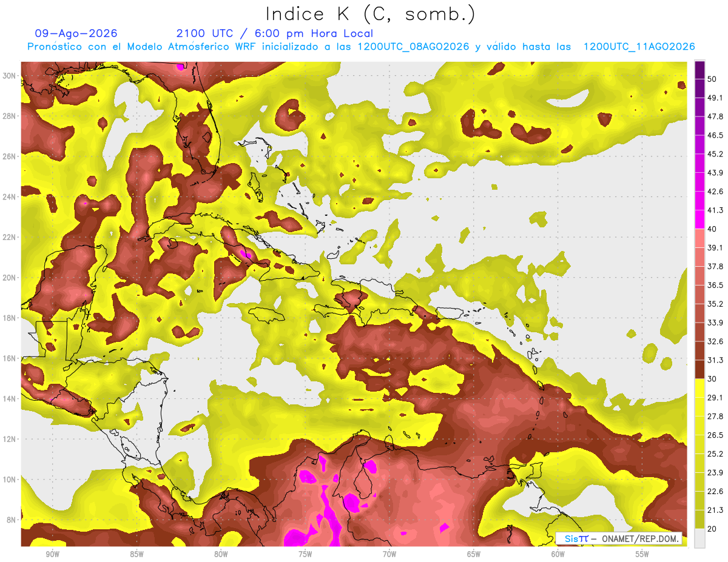The width and height of the screenshot is (728, 562).
Task: Click the color scale label "46.5"
Action: click(715, 135)
